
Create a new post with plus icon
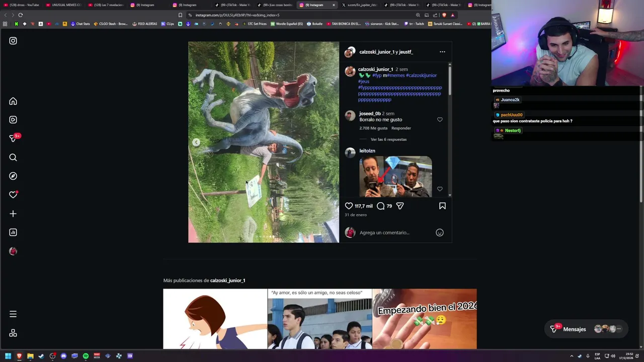[13, 214]
